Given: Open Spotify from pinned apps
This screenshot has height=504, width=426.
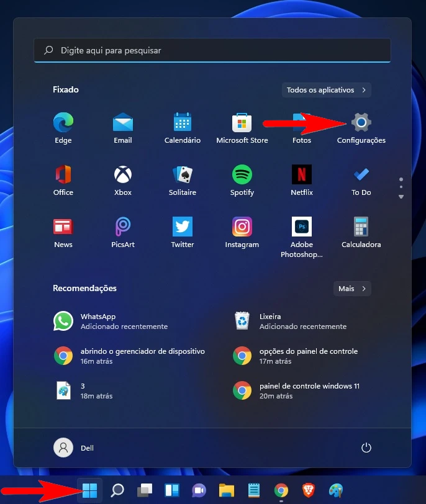Looking at the screenshot, I should click(x=242, y=180).
